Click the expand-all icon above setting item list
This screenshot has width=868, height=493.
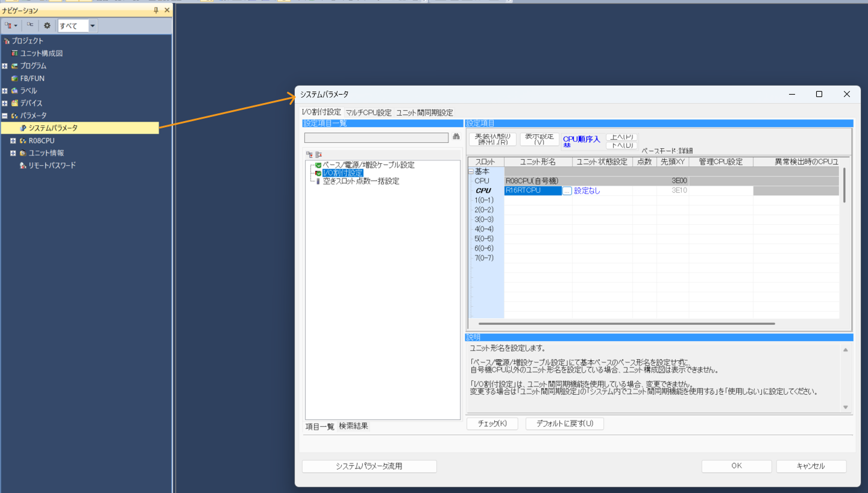click(x=309, y=154)
